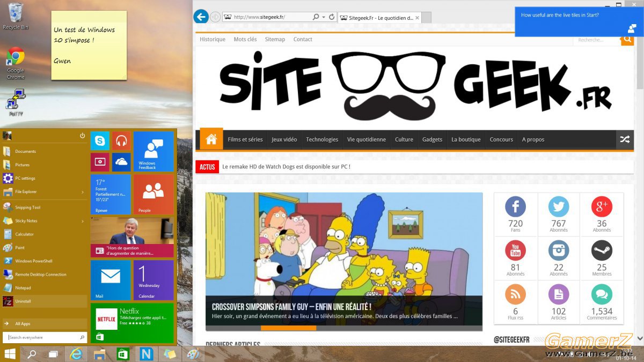
Task: Click the Windows Start button
Action: pyautogui.click(x=10, y=354)
